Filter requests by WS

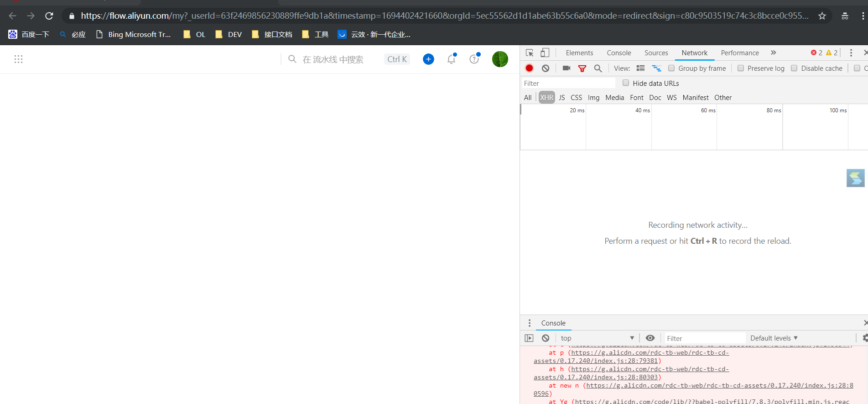coord(671,98)
